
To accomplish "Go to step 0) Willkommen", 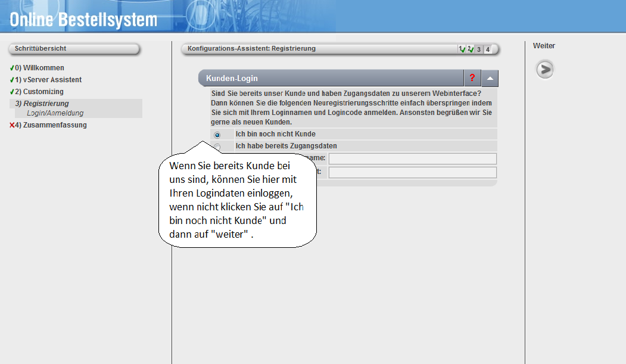I will point(43,68).
